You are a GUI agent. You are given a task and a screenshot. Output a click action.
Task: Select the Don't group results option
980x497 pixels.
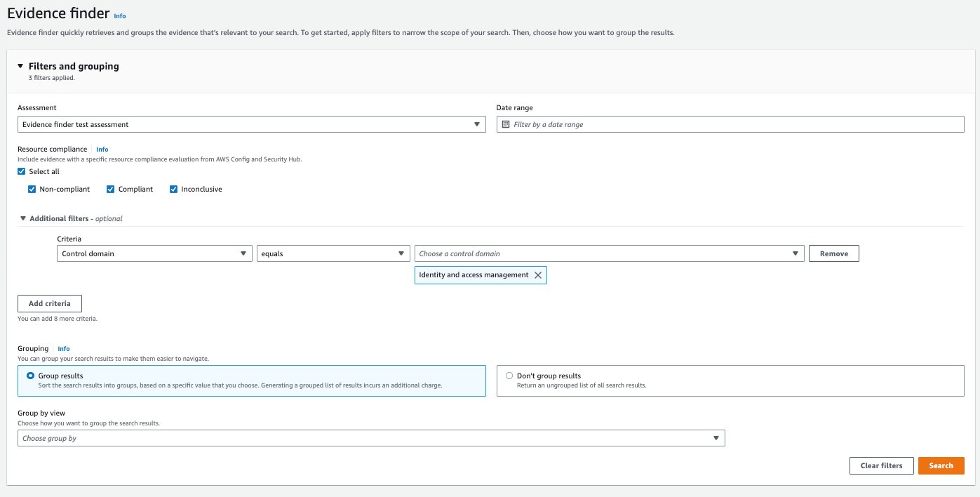(x=509, y=375)
